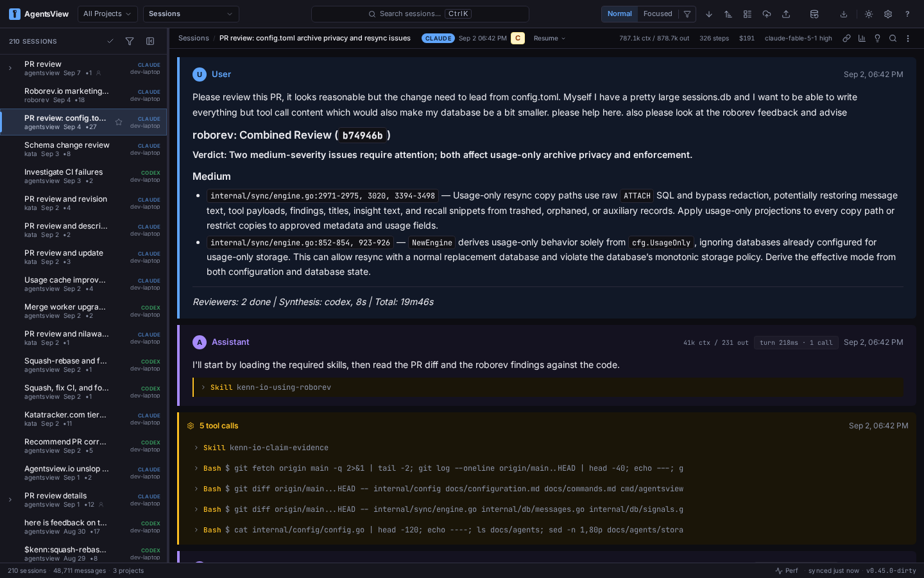The width and height of the screenshot is (924, 578).
Task: Click the download icon in top toolbar
Action: point(844,13)
